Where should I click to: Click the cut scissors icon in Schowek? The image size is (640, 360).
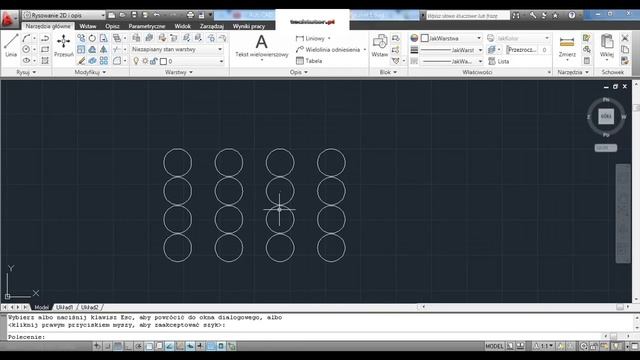[x=624, y=38]
